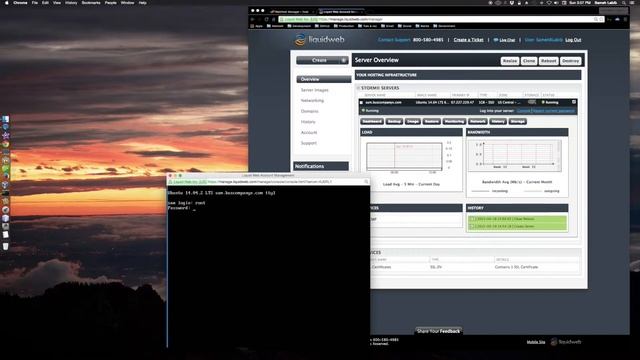640x360 pixels.
Task: Open the View menu
Action: tap(57, 3)
